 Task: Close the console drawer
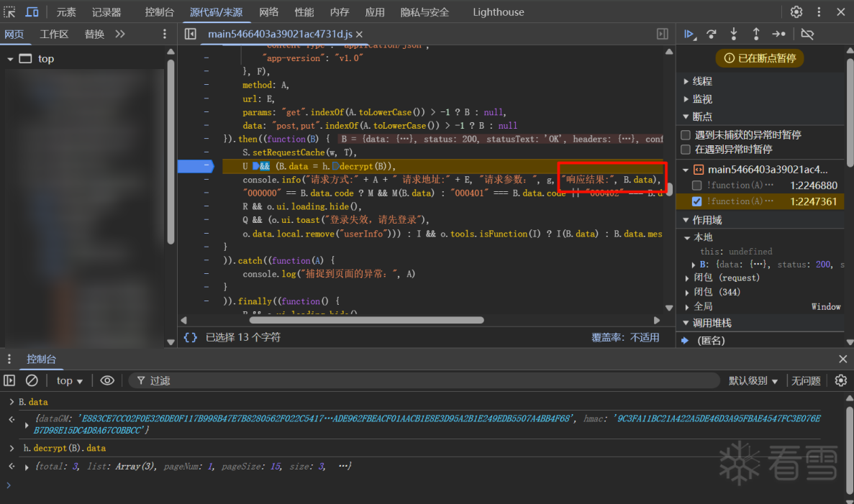(843, 359)
